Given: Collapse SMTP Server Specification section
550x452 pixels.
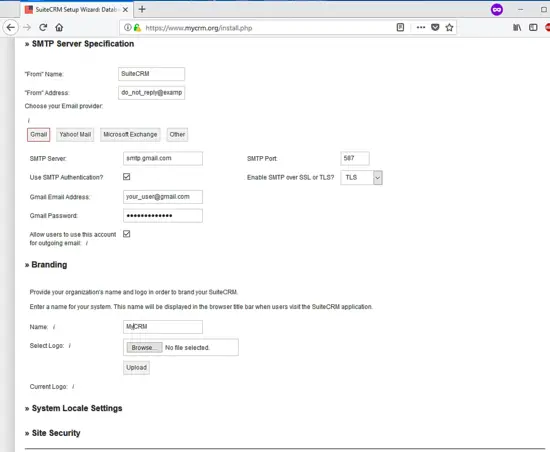Looking at the screenshot, I should 79,44.
